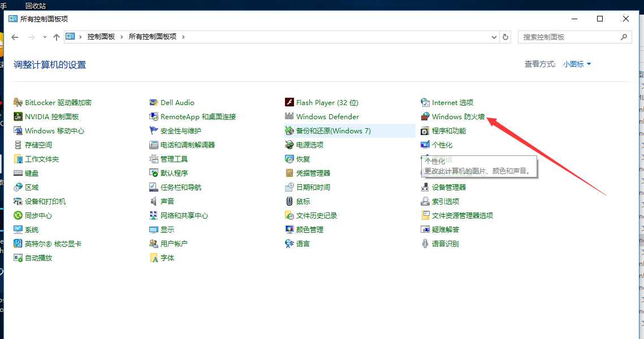Open the Flash Player icon
The image size is (644, 339).
point(289,103)
